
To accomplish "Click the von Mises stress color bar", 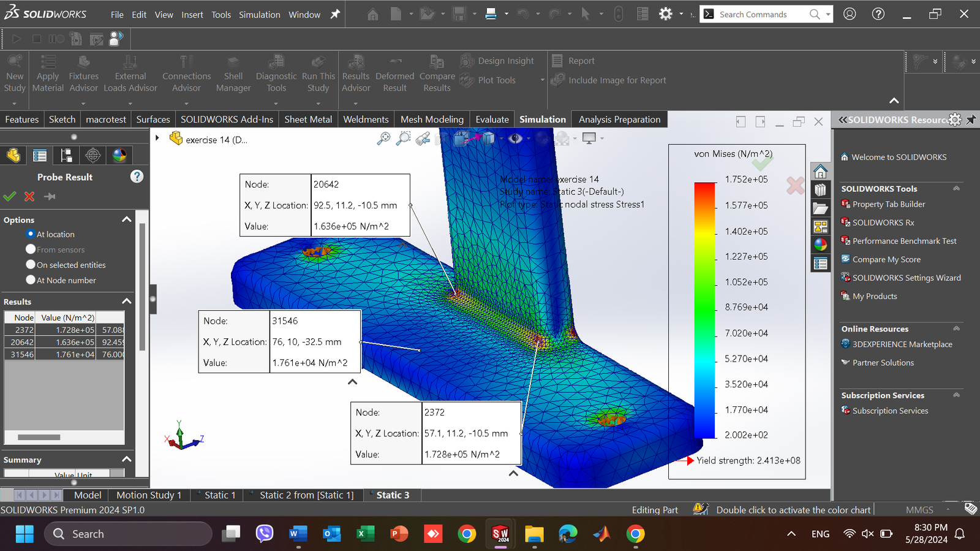I will [704, 310].
